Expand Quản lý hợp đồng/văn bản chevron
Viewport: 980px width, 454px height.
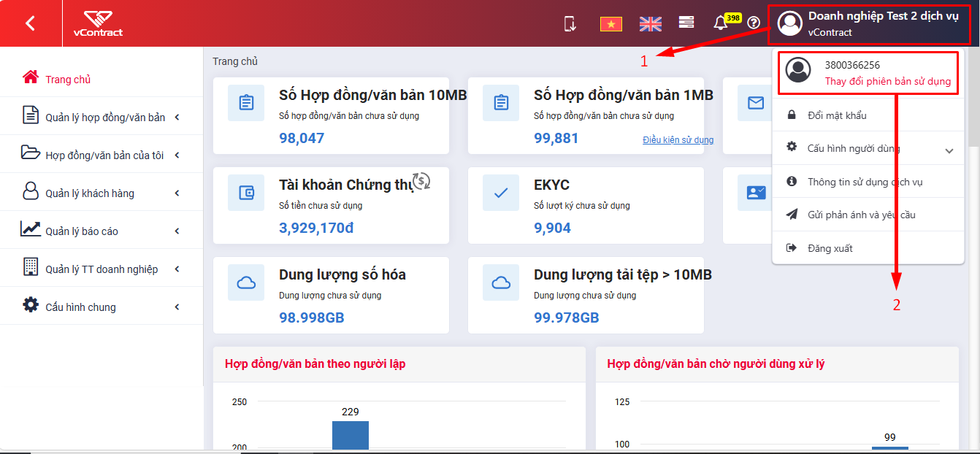[x=177, y=117]
